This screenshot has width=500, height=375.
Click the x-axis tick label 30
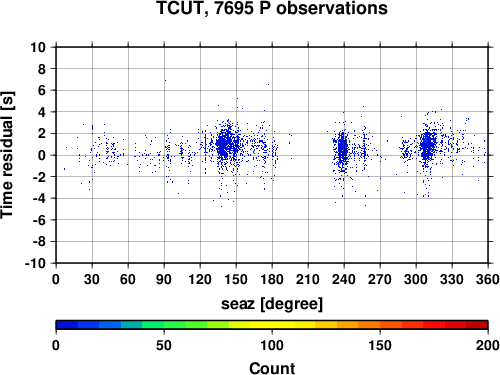click(92, 279)
